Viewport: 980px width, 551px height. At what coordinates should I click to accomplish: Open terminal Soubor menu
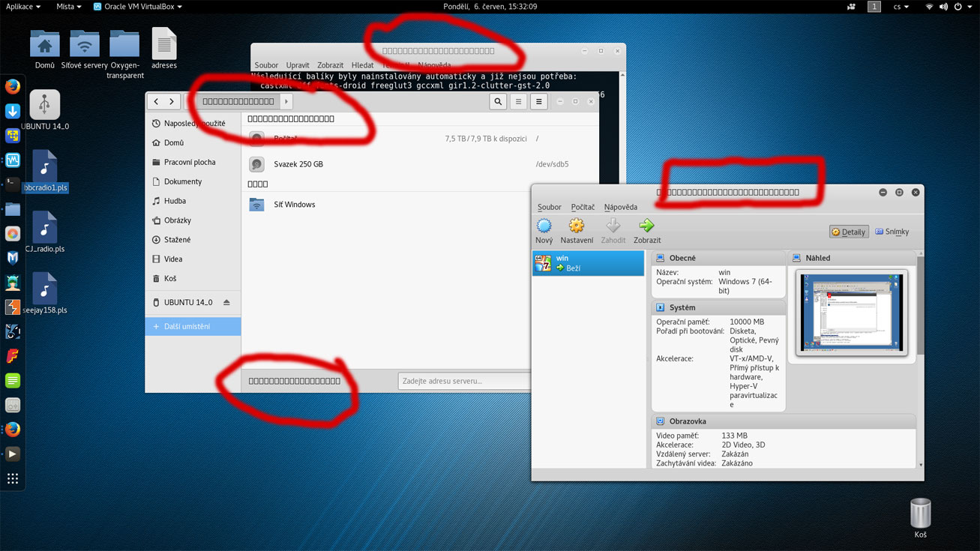pos(266,65)
